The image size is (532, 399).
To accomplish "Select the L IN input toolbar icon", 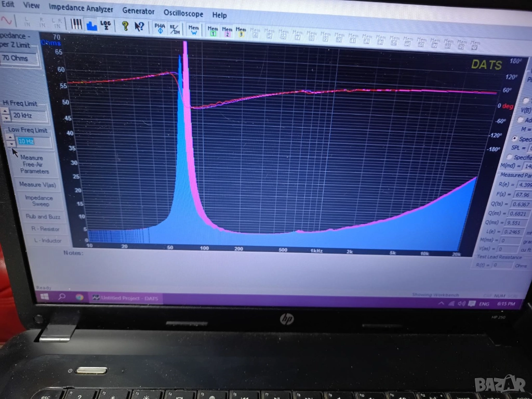I will pos(28,22).
